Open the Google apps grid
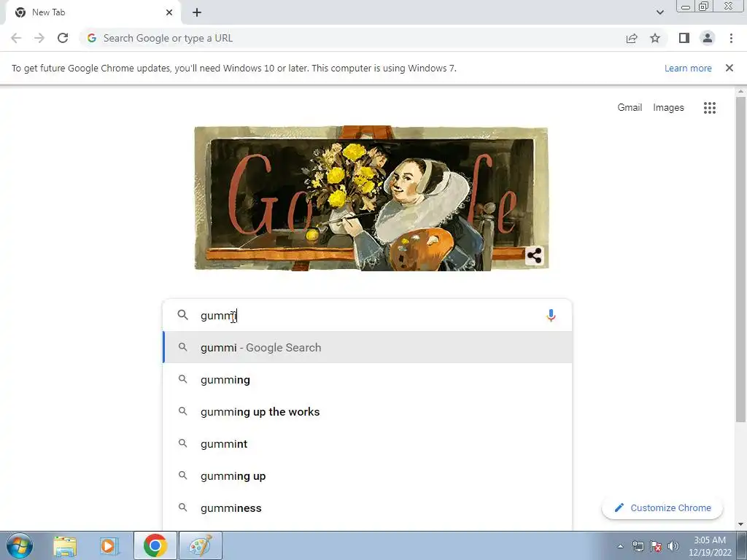This screenshot has width=747, height=560. (x=710, y=108)
